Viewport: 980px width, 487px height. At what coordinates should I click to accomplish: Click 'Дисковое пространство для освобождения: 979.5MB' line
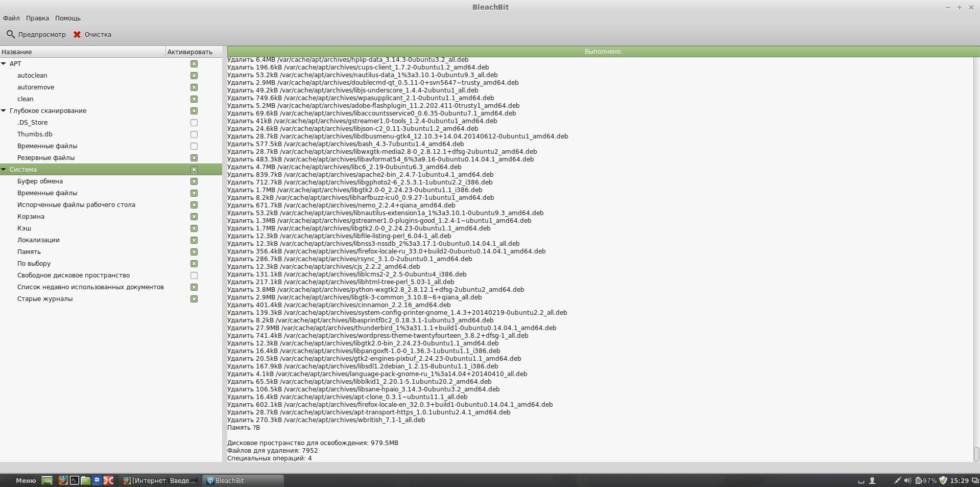click(x=313, y=443)
